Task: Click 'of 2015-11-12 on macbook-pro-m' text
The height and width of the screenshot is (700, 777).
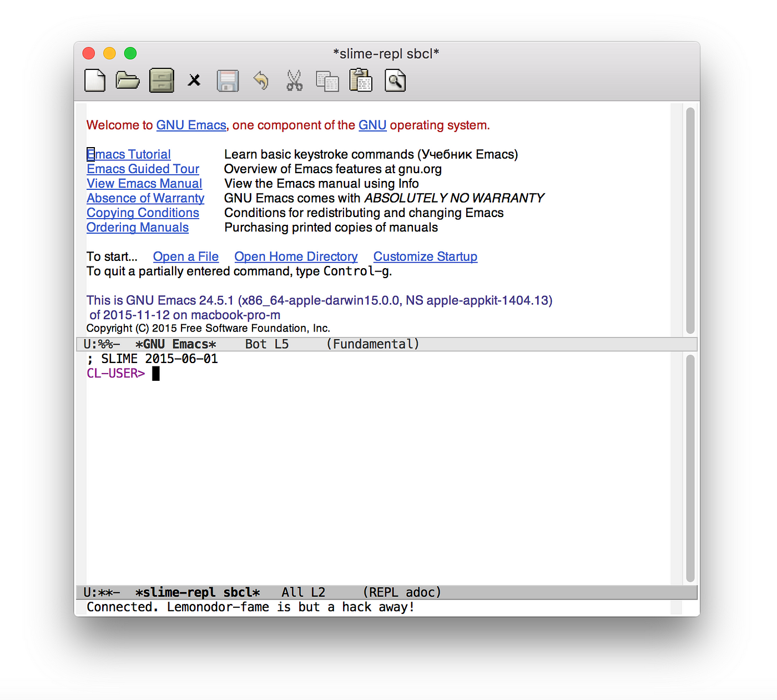Action: 185,315
